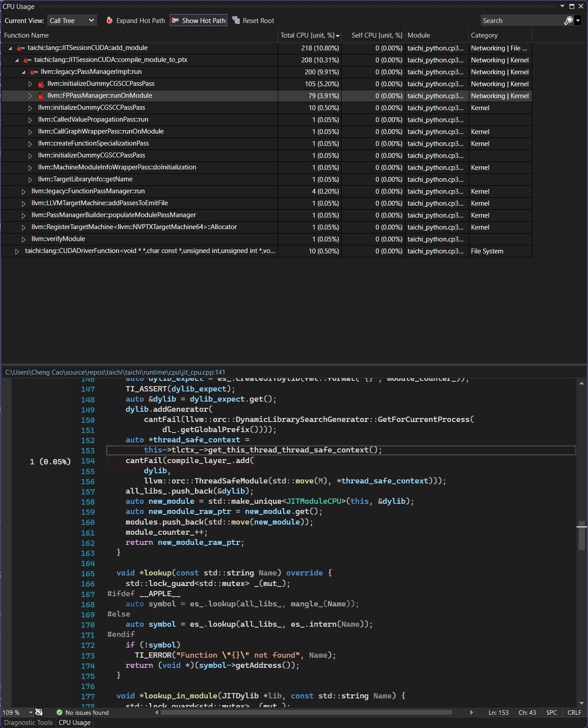Collapse the compile_module_to_ptx row
The image size is (588, 728).
point(17,60)
